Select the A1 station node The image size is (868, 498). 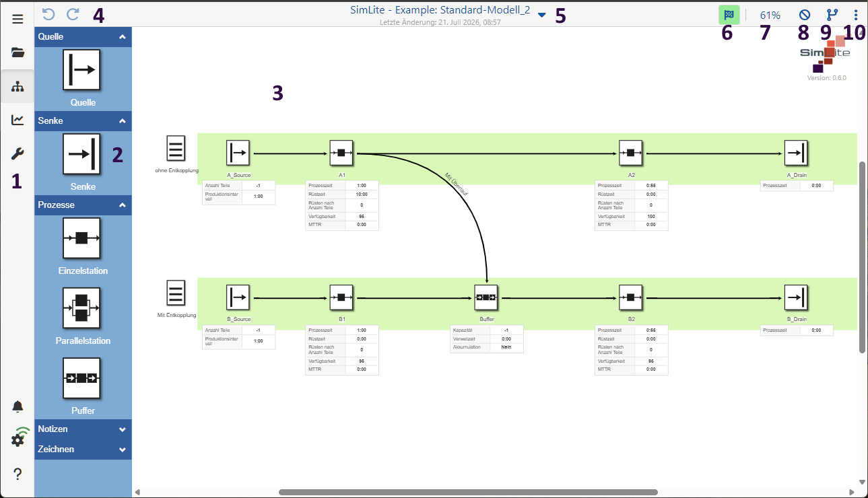point(341,153)
